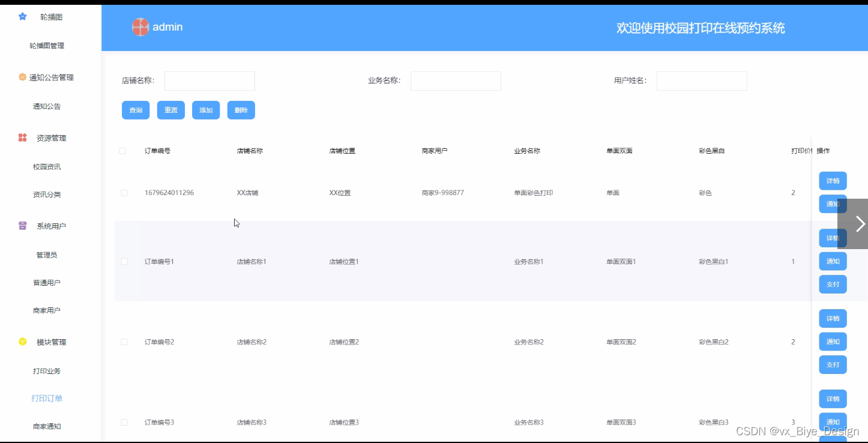Click the admin username in header

[167, 27]
